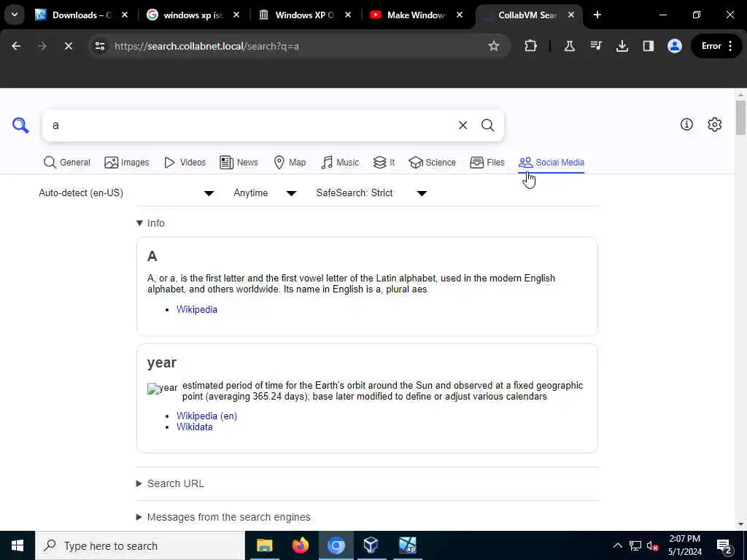Open the network tray icon
This screenshot has height=560, width=747.
pyautogui.click(x=635, y=545)
